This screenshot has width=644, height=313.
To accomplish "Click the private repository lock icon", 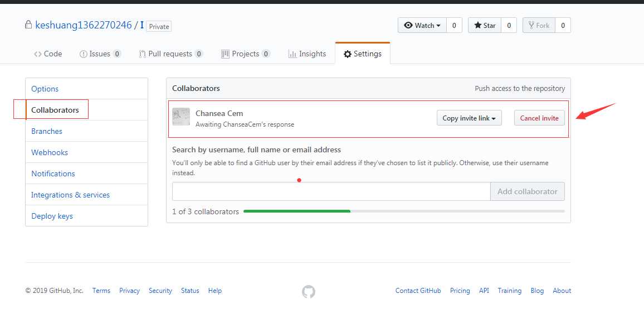I will coord(28,25).
